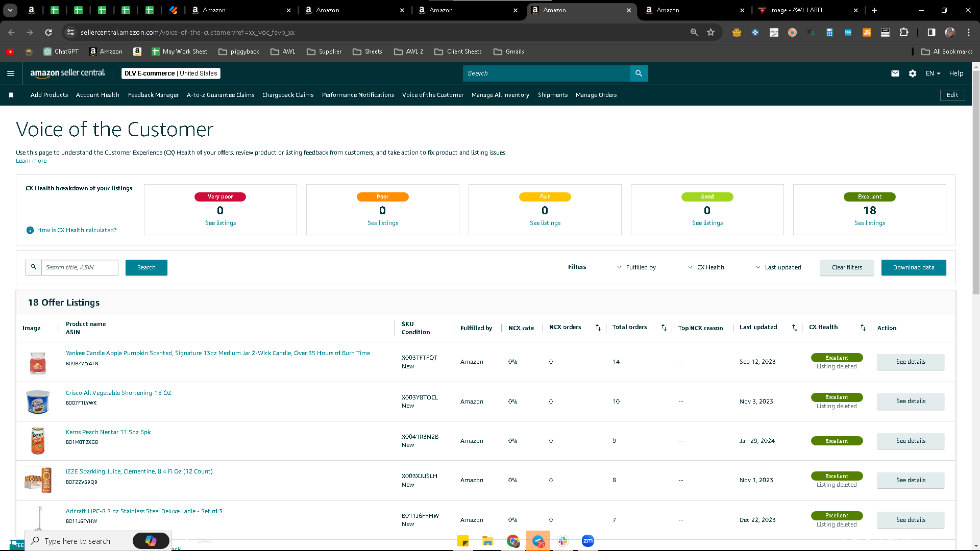Expand the CX Health filter dropdown
980x551 pixels.
pos(706,267)
